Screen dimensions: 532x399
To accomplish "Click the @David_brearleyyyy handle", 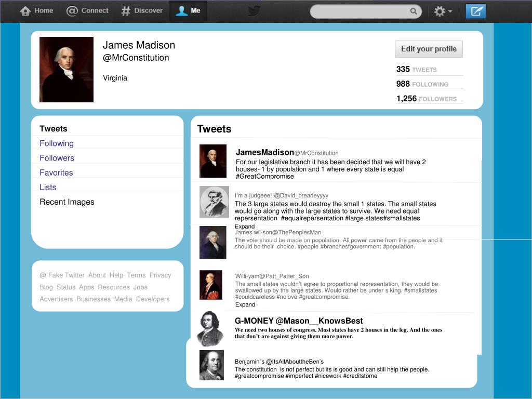I will [301, 195].
